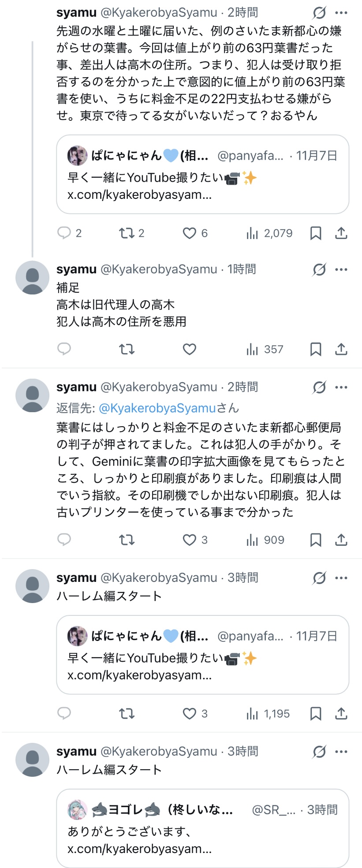362x868 pixels.
Task: Open more options on the Gemini tweet
Action: (341, 387)
